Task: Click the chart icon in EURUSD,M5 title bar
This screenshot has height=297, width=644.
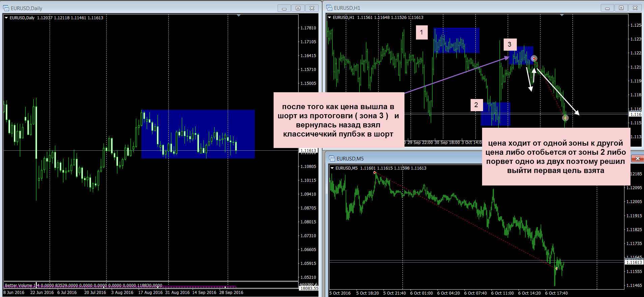Action: pyautogui.click(x=332, y=158)
